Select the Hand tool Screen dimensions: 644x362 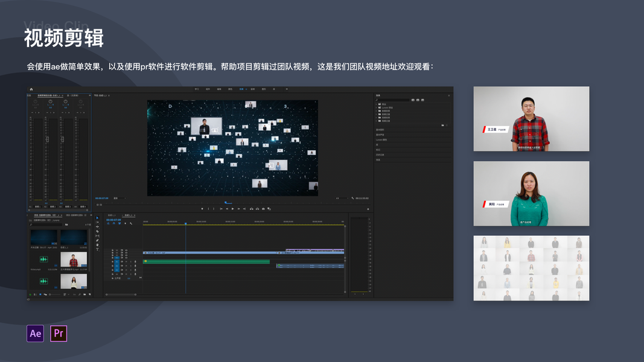click(97, 245)
